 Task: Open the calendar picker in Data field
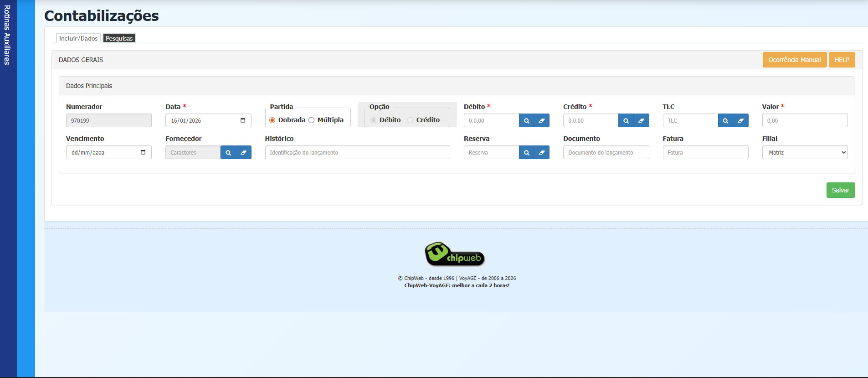(x=243, y=120)
